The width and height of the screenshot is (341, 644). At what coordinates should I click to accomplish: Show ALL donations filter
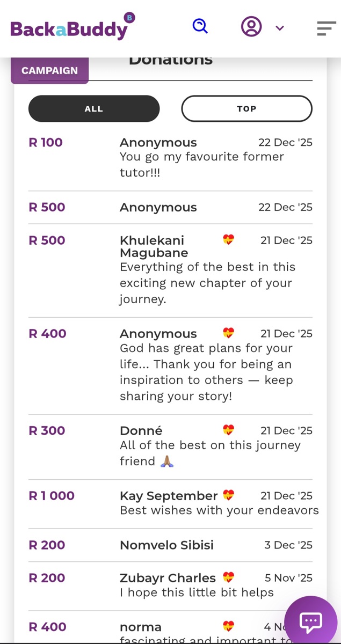click(x=94, y=108)
